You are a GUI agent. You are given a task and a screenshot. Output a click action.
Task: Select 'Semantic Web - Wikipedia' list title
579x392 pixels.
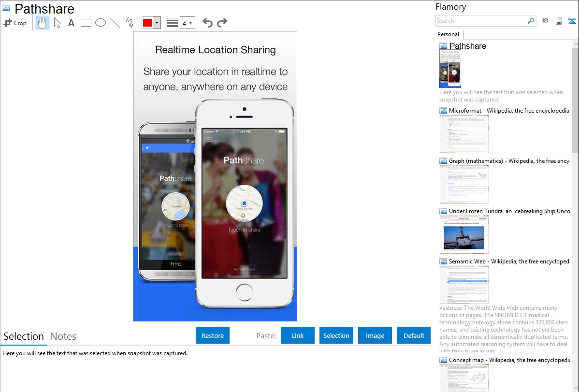pos(509,261)
